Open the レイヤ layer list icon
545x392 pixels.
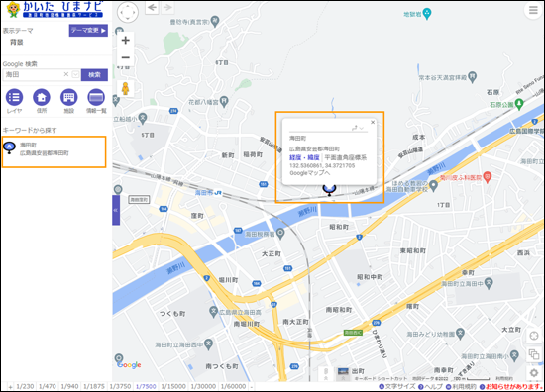(x=14, y=101)
